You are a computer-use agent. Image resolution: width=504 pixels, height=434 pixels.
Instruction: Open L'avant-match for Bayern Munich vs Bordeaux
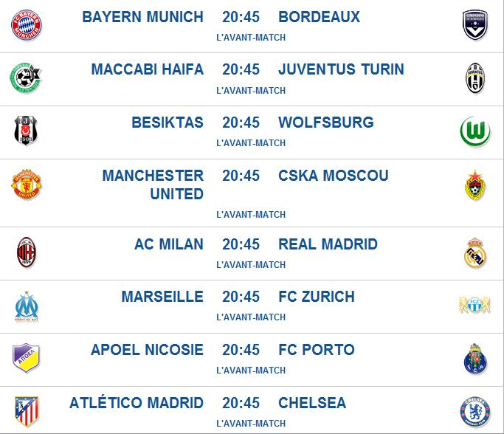pyautogui.click(x=251, y=37)
